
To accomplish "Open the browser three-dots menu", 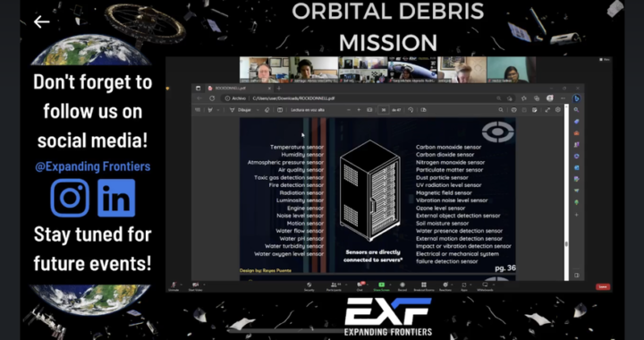I will (x=563, y=98).
